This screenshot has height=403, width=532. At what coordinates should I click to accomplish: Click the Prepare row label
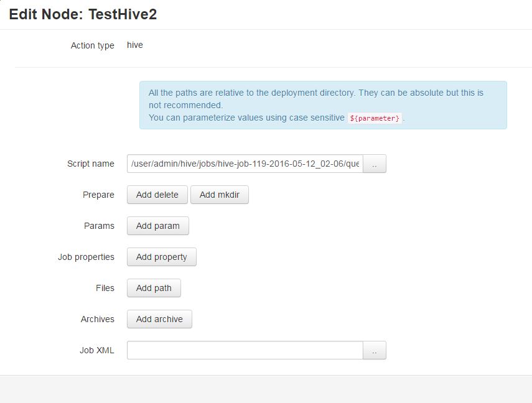(x=98, y=195)
